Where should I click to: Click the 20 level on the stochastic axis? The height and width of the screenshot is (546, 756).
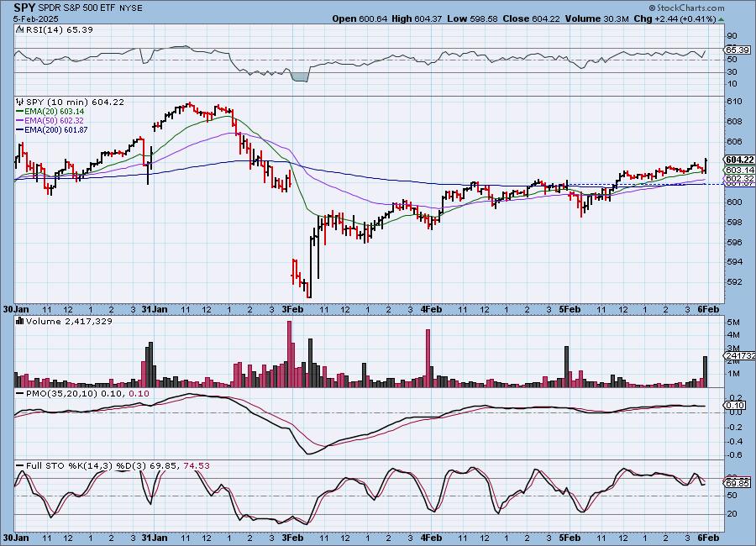(732, 514)
